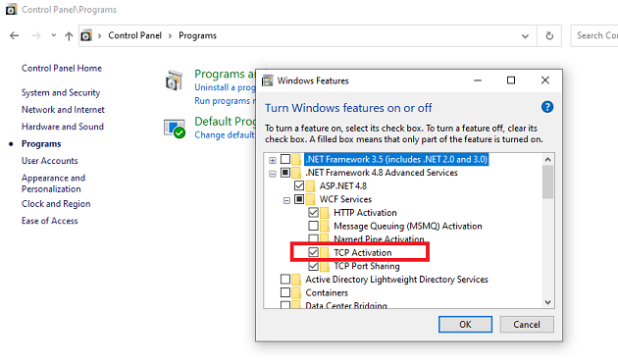Toggle the WCF Services checkbox
Image resolution: width=618 pixels, height=364 pixels.
[x=299, y=199]
